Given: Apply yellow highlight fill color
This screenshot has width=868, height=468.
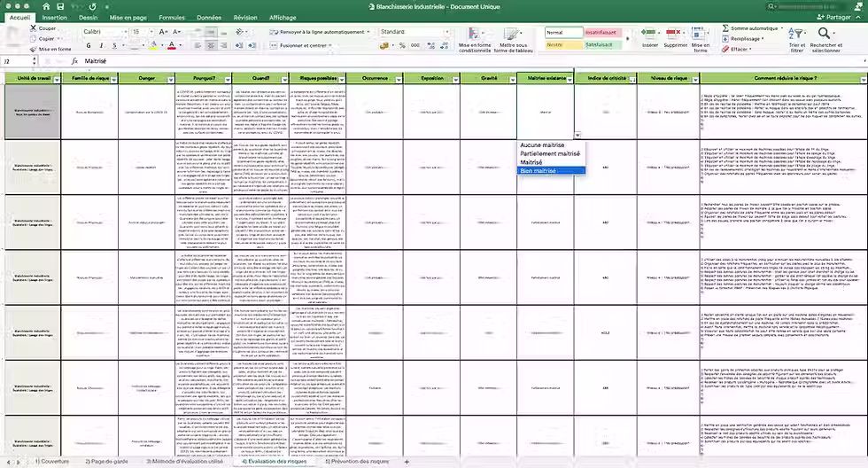Looking at the screenshot, I should coord(153,45).
